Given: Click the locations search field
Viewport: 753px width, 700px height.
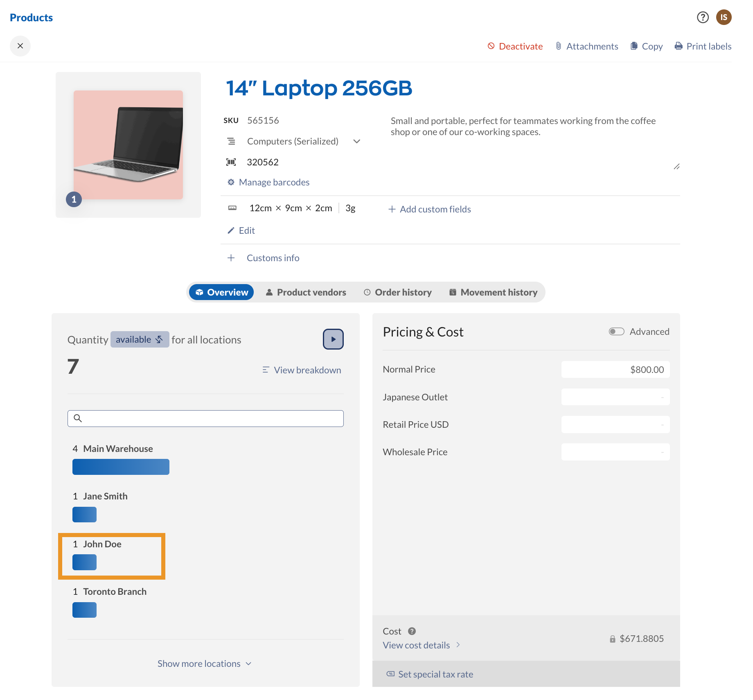Looking at the screenshot, I should pos(205,418).
